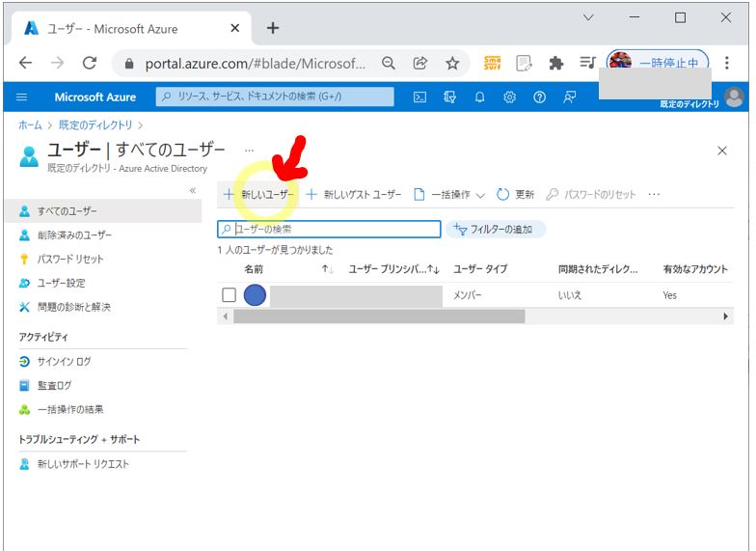Click the Microsoft Azure header logo text
756x551 pixels.
(x=94, y=96)
